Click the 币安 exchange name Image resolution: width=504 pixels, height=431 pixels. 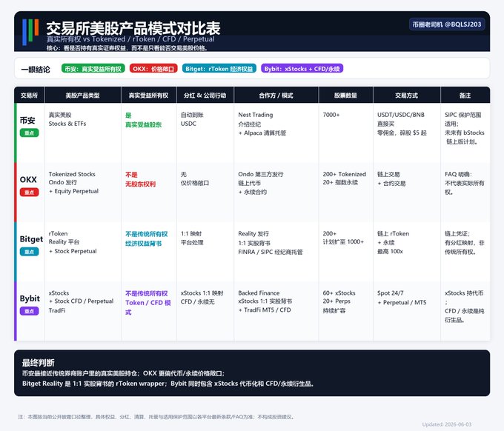(27, 121)
